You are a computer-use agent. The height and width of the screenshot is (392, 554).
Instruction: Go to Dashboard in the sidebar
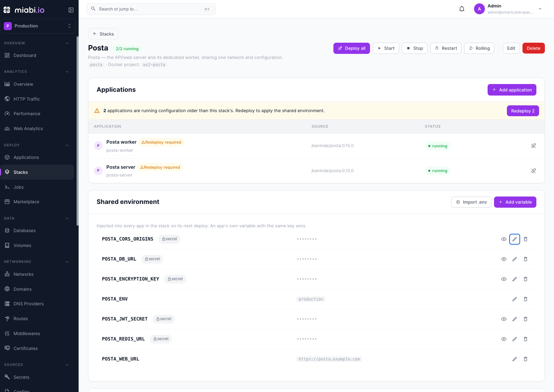[37, 56]
